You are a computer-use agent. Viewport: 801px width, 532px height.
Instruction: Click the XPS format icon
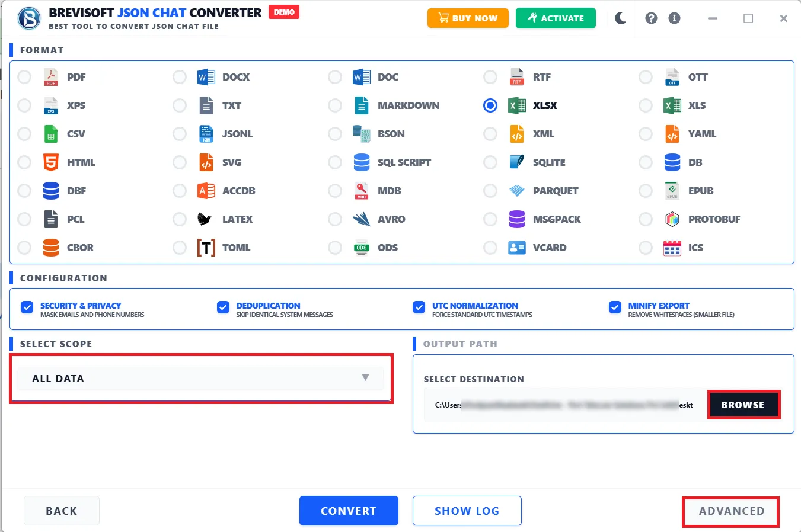click(x=51, y=105)
